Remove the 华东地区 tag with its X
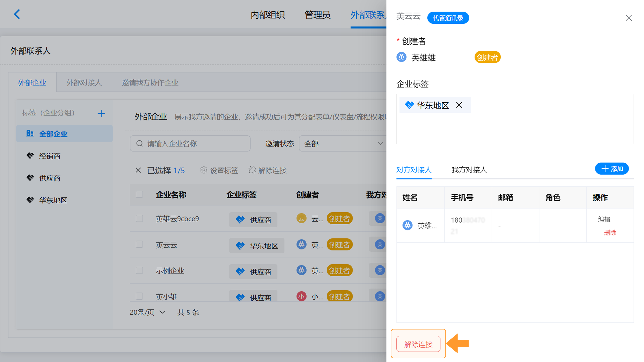 coord(459,105)
